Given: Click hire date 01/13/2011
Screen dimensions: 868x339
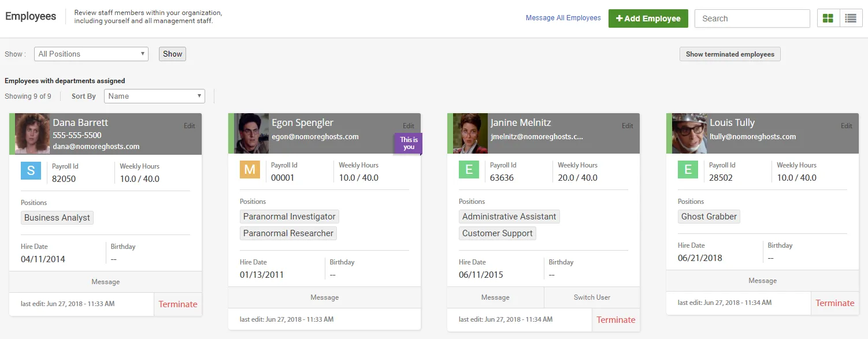Looking at the screenshot, I should click(262, 275).
